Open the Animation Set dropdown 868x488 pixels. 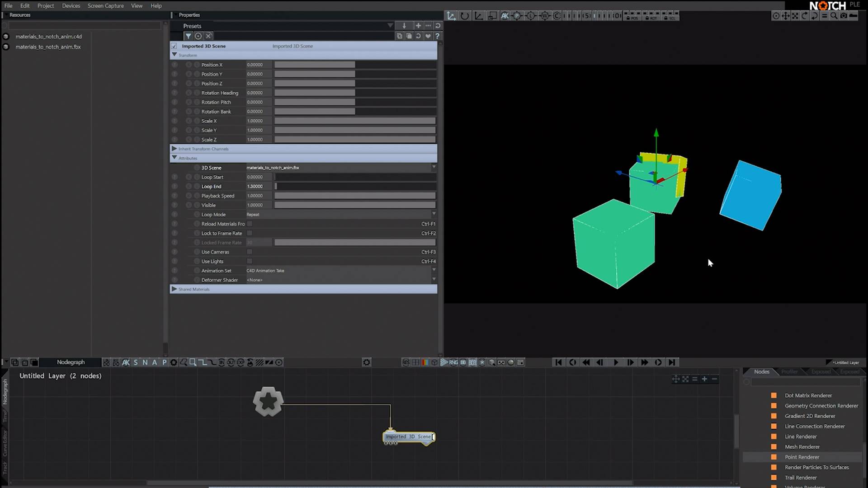pos(341,271)
